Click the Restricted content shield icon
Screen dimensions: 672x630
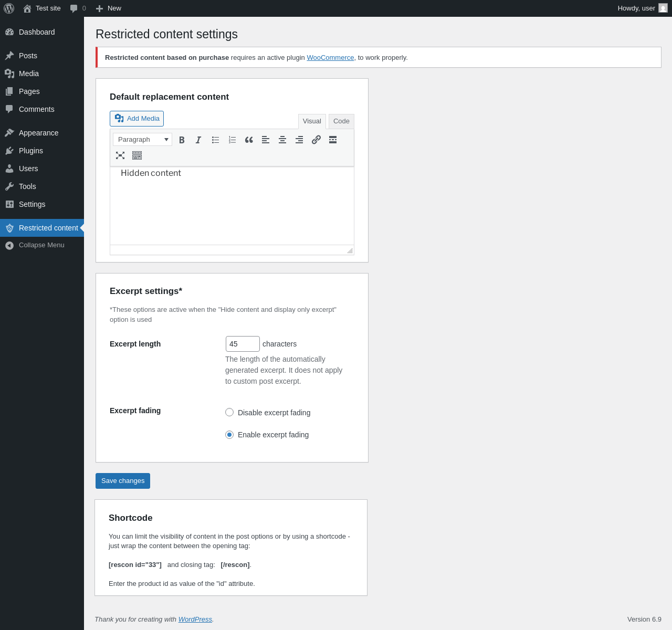[9, 228]
